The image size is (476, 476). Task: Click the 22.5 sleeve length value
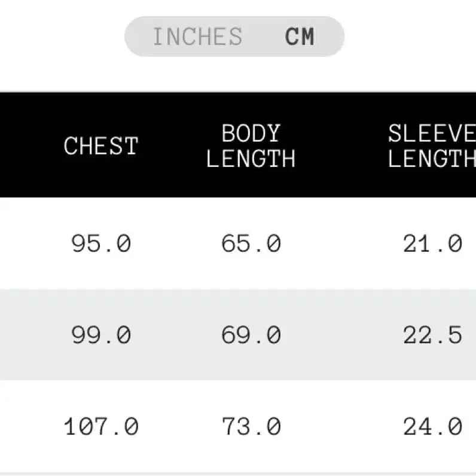432,335
